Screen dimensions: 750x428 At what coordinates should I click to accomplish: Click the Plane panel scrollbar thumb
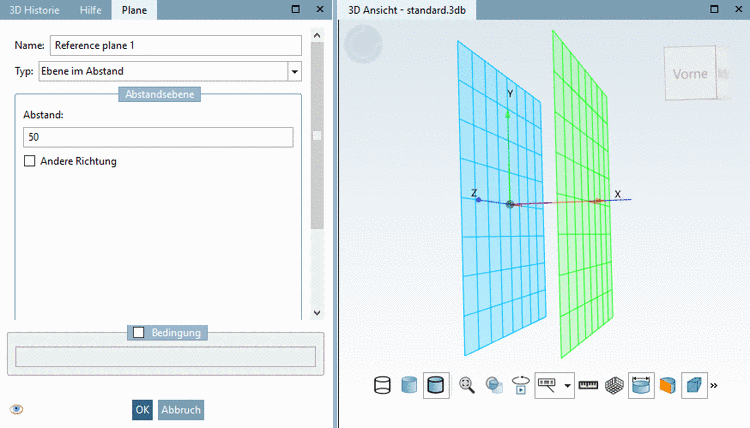click(x=317, y=136)
